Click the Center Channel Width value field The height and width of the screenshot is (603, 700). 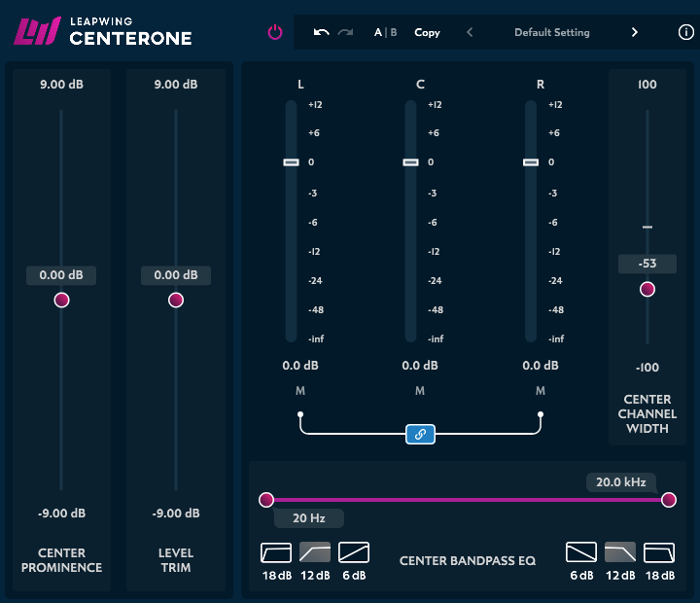pos(647,264)
